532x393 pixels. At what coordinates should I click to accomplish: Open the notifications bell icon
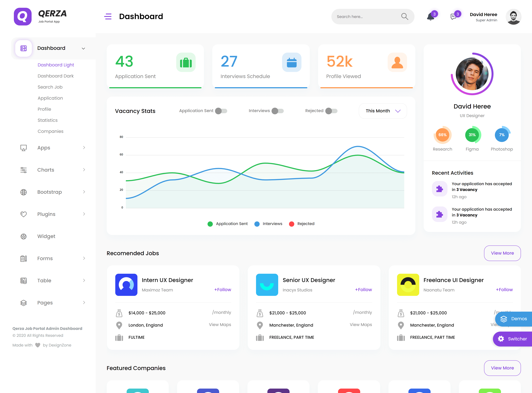(x=430, y=17)
